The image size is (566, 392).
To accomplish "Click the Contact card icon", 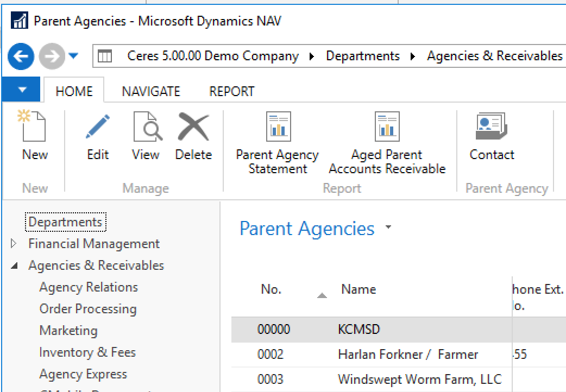I will [x=491, y=127].
